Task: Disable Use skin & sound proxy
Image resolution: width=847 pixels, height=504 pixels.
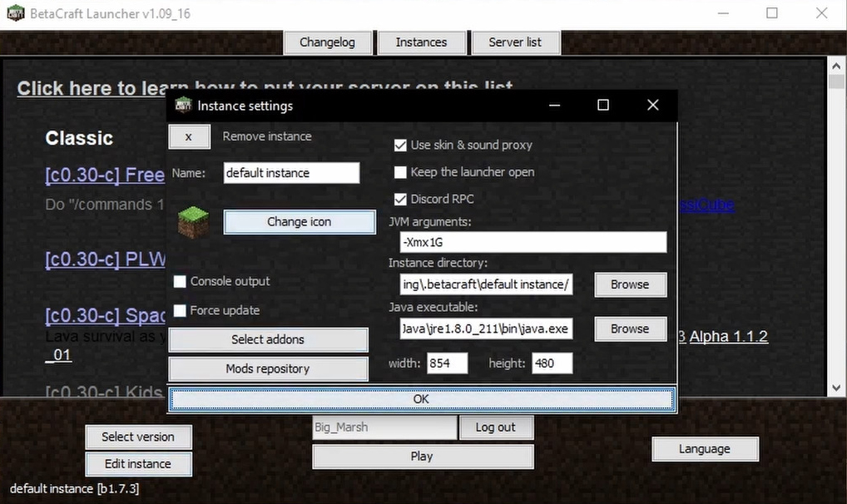Action: point(400,145)
